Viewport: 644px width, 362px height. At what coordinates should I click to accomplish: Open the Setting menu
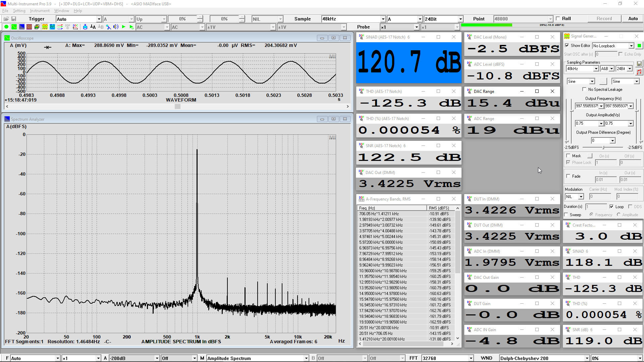pos(19,11)
